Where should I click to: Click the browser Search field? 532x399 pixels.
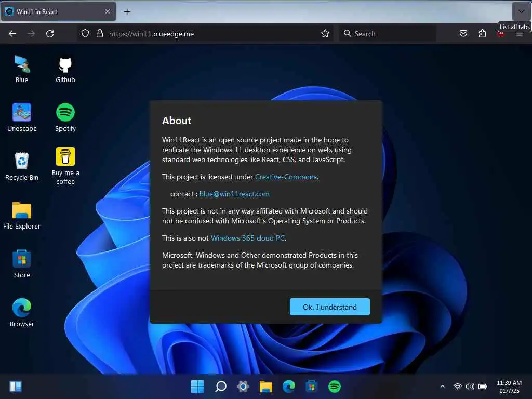tap(388, 34)
